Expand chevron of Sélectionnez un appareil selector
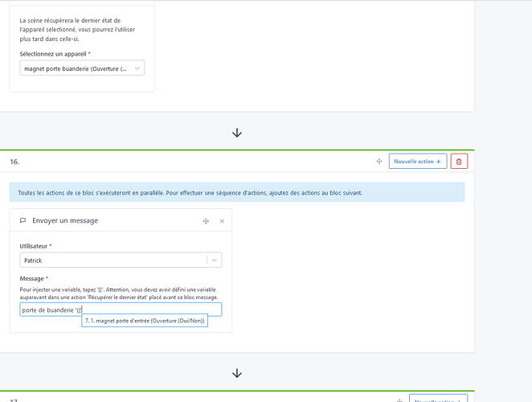532x402 pixels. pos(137,68)
